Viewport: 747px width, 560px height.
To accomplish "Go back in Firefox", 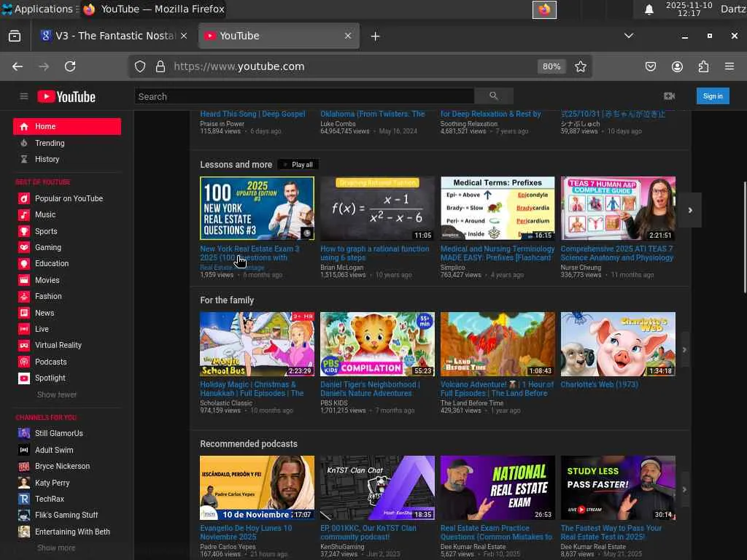I will coord(18,66).
